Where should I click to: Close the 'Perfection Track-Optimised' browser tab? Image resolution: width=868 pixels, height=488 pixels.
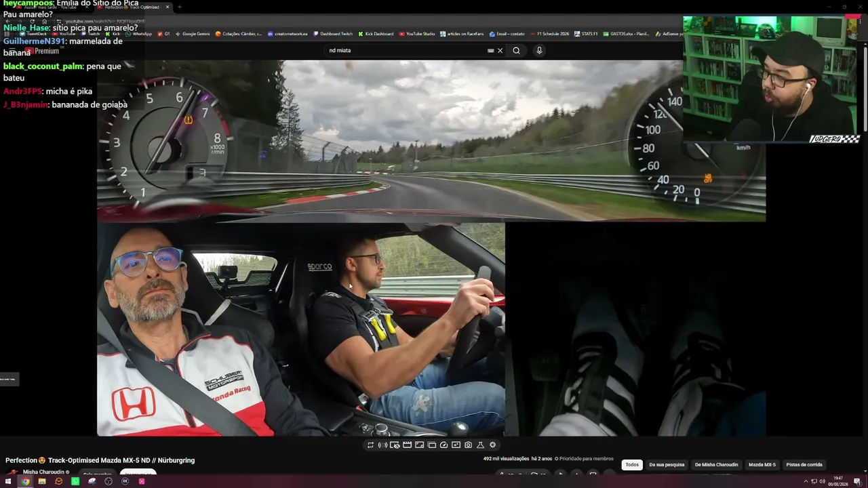tap(167, 7)
